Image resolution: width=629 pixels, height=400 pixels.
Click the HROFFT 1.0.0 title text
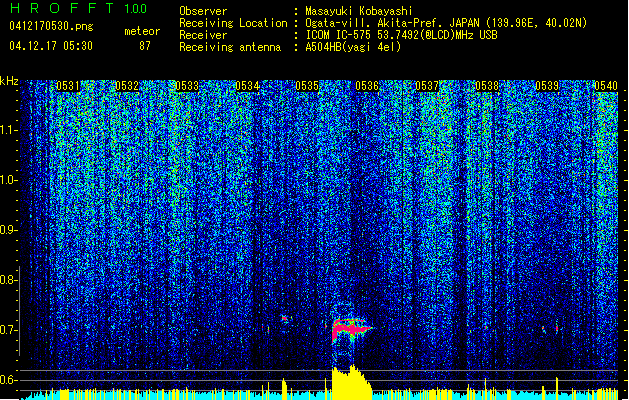pyautogui.click(x=78, y=8)
